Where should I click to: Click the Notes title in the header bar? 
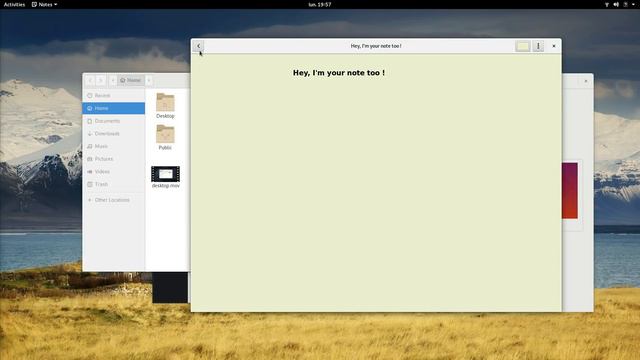pos(376,46)
